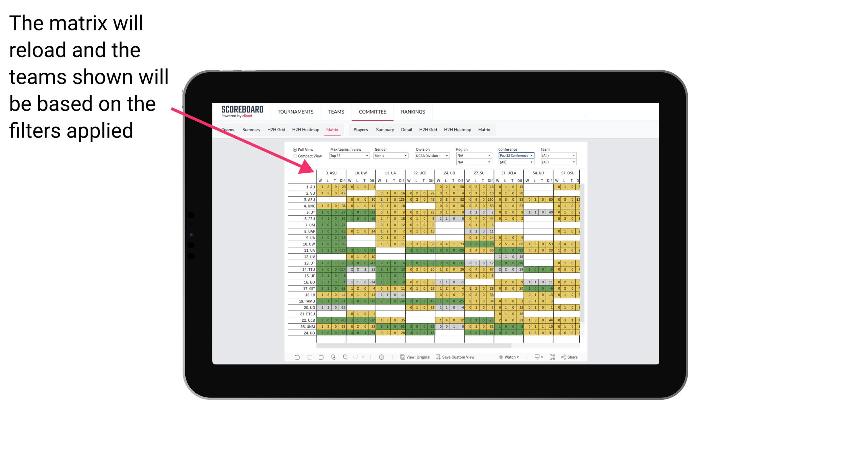
Task: Click the undo icon in toolbar
Action: pyautogui.click(x=296, y=358)
